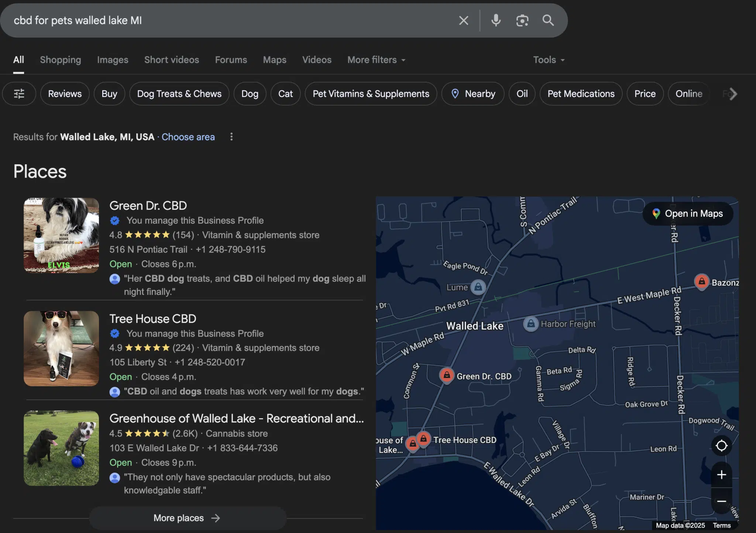Viewport: 756px width, 533px height.
Task: Click the Tree House CBD map pin
Action: pyautogui.click(x=423, y=439)
